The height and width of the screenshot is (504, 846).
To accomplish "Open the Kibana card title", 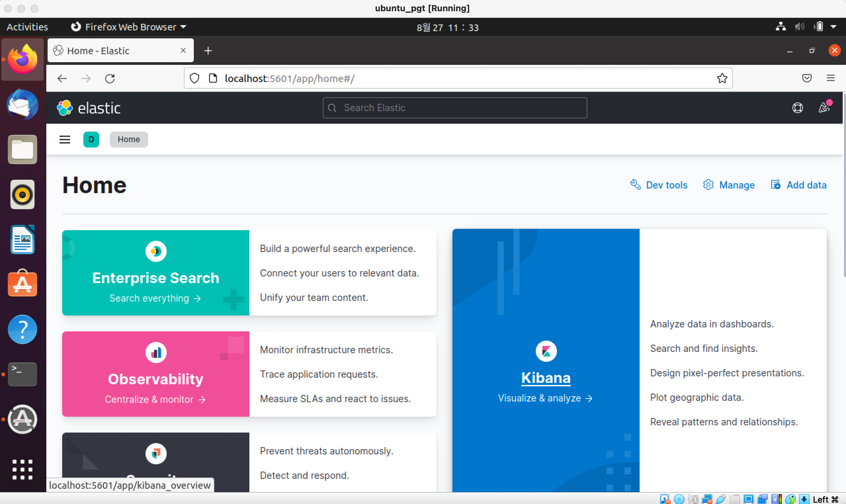I will 546,378.
